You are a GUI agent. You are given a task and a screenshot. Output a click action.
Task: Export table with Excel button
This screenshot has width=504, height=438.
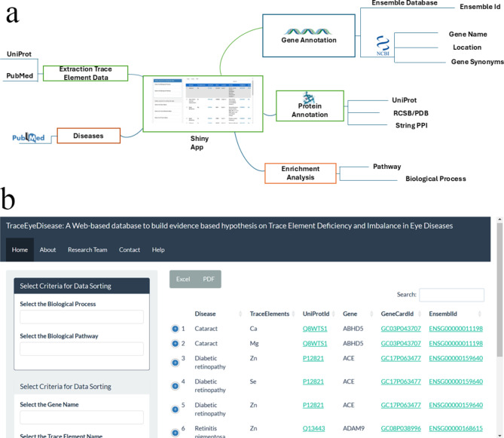[x=183, y=279]
